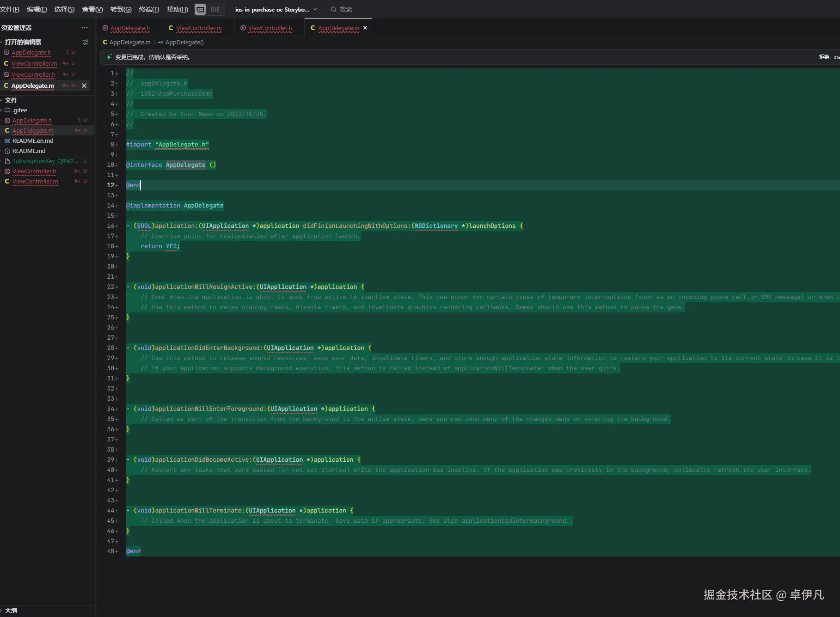Open the 文件(F) menu
This screenshot has height=617, width=840.
pyautogui.click(x=10, y=9)
